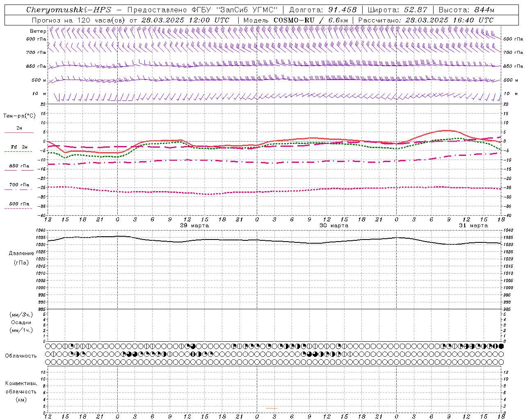Screen dimensions: 525x420
Task: Click the '29 марта' date label
Action: point(194,226)
